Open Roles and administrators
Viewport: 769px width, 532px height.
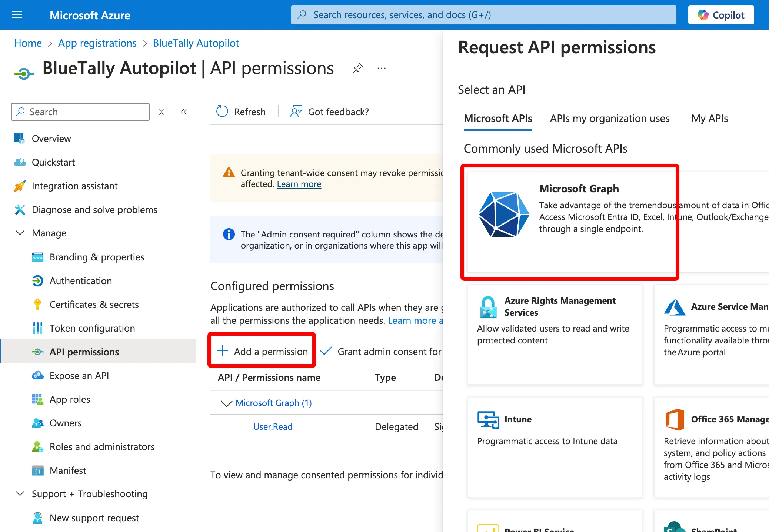click(x=102, y=447)
